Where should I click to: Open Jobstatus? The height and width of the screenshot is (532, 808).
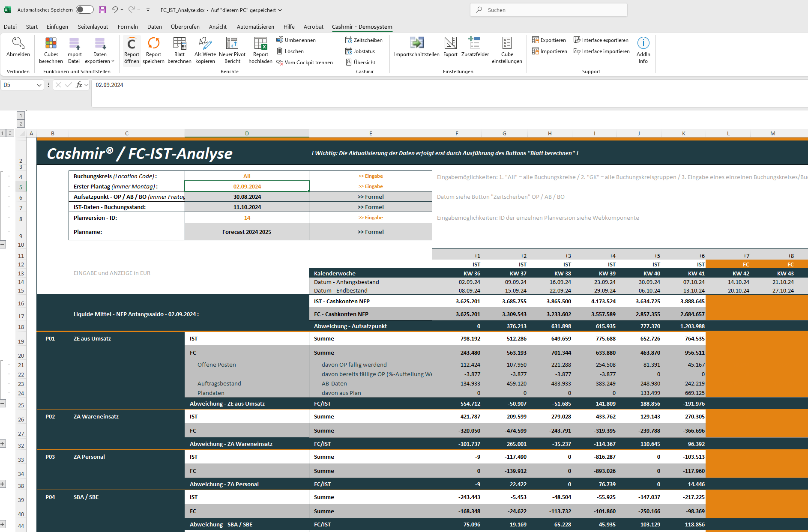tap(360, 51)
